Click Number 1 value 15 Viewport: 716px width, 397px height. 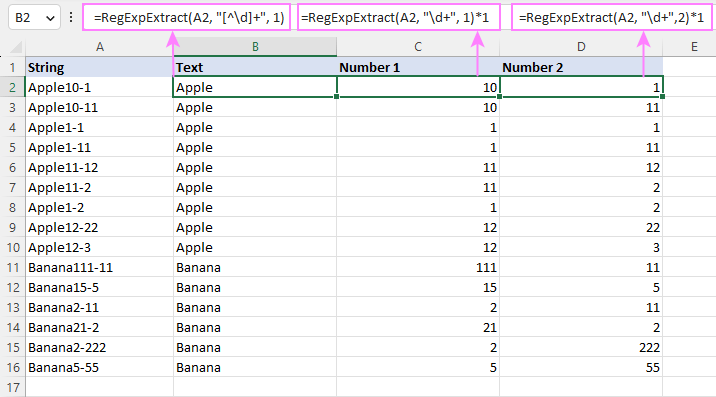pos(418,287)
